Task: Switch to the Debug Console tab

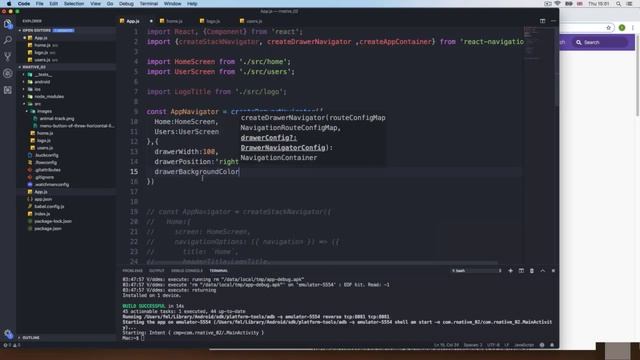Action: [x=187, y=271]
